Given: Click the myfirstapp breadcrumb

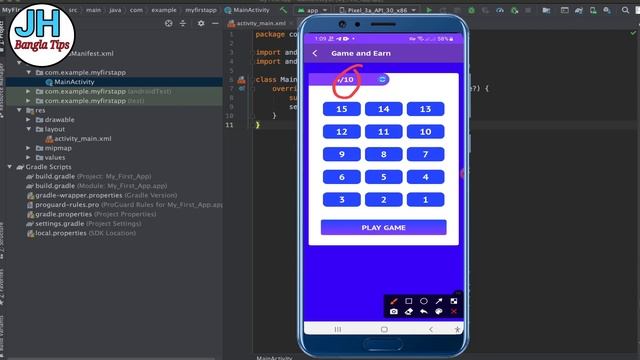Looking at the screenshot, I should 201,10.
